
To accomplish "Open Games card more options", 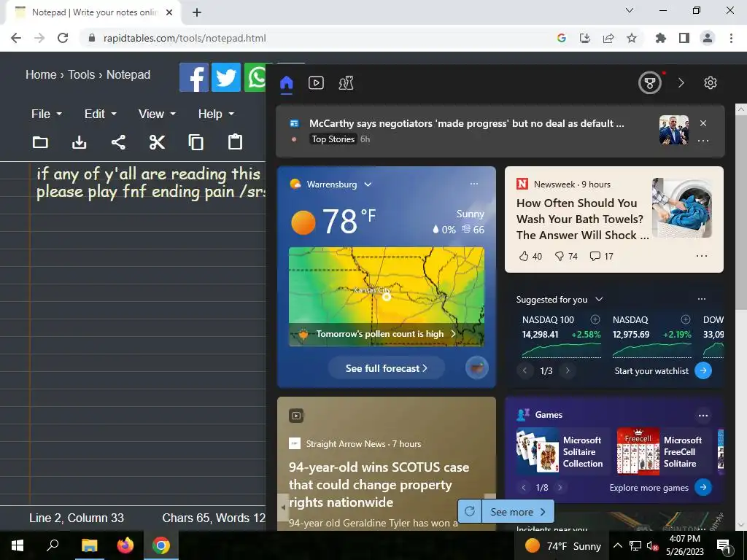I will point(703,416).
